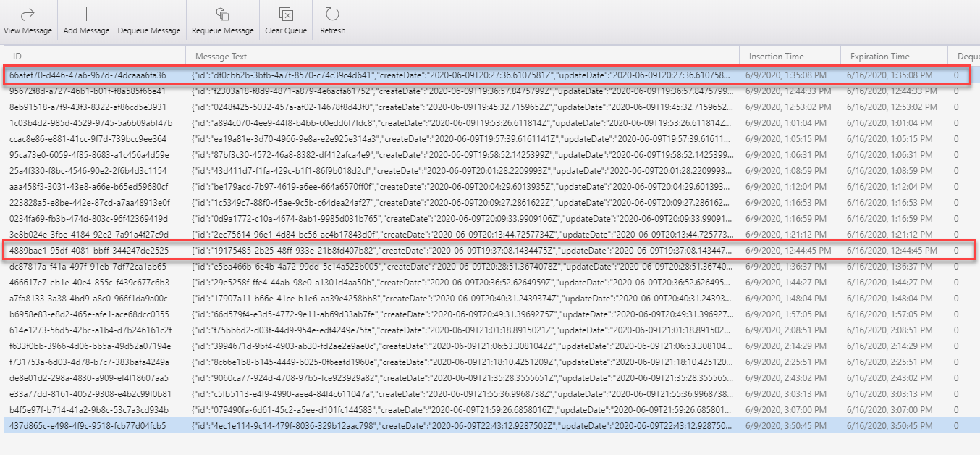
Task: Select message ID 95ca73e0-6059-4f85-8683-a1c456a4d59e
Action: click(89, 155)
